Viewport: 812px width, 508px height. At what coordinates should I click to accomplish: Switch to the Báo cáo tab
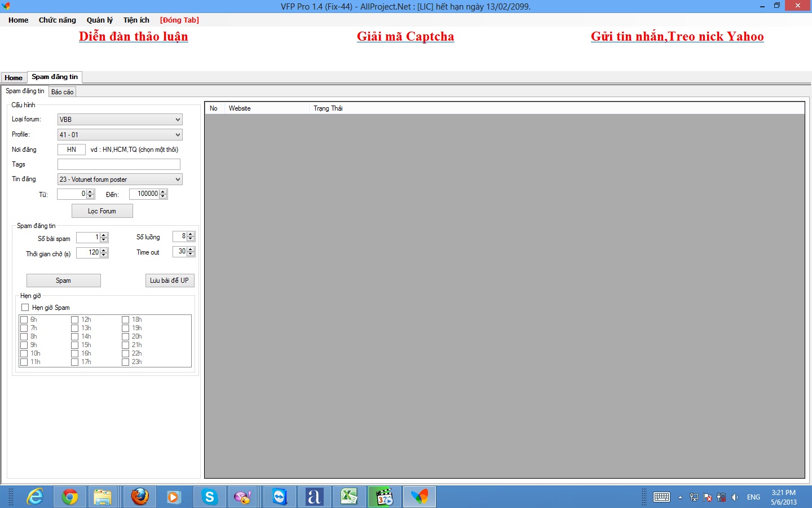pyautogui.click(x=62, y=92)
